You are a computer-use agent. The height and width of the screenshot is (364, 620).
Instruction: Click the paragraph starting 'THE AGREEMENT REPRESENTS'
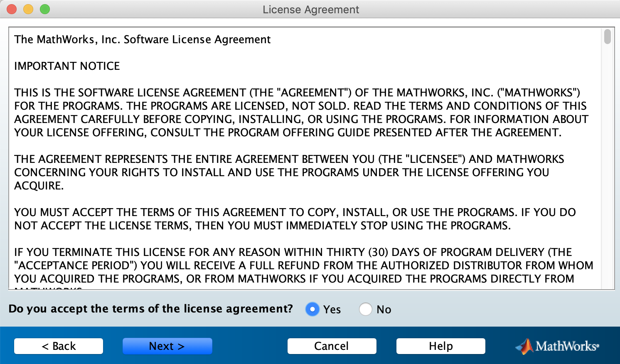pos(289,172)
